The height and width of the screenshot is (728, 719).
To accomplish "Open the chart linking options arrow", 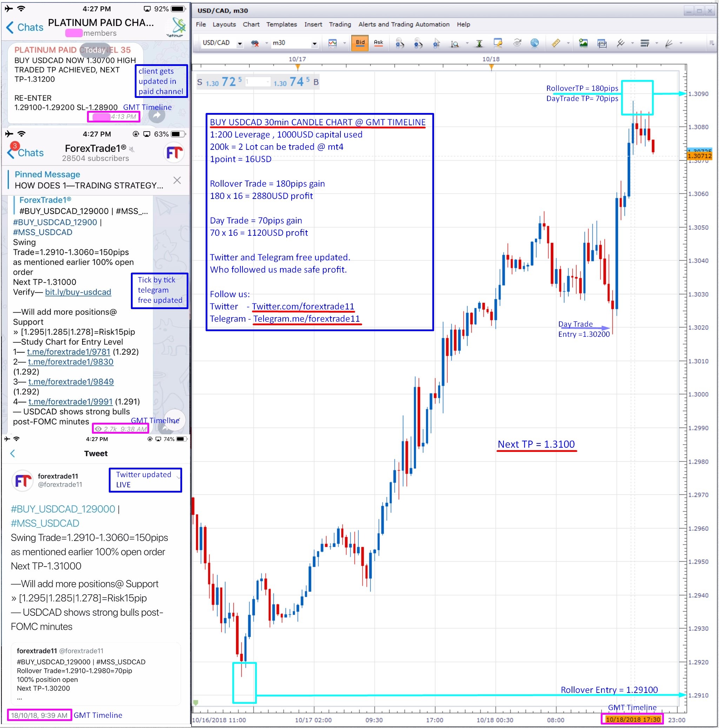I will tap(266, 44).
